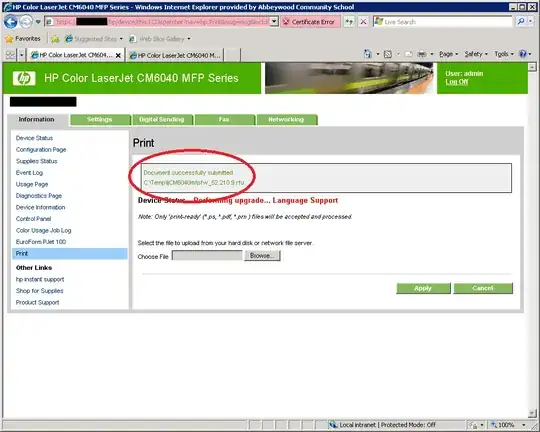
Task: Open Web Slice Gallery link
Action: click(159, 39)
